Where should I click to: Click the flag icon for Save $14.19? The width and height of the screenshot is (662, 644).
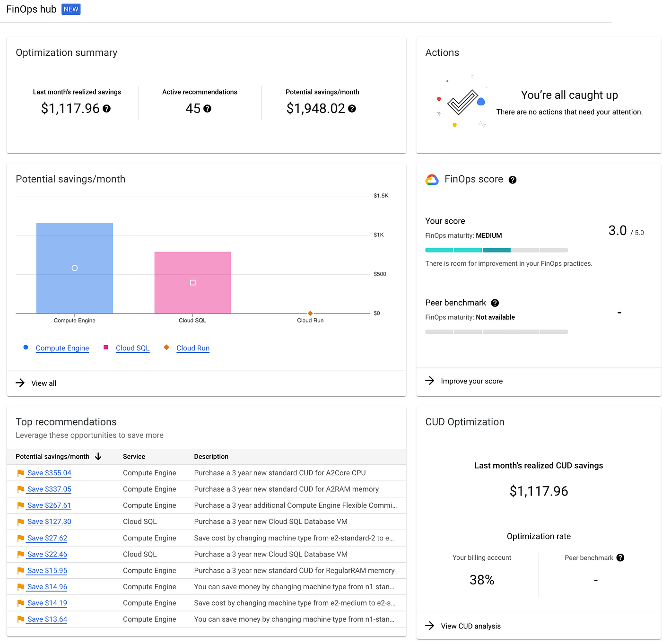coord(20,603)
